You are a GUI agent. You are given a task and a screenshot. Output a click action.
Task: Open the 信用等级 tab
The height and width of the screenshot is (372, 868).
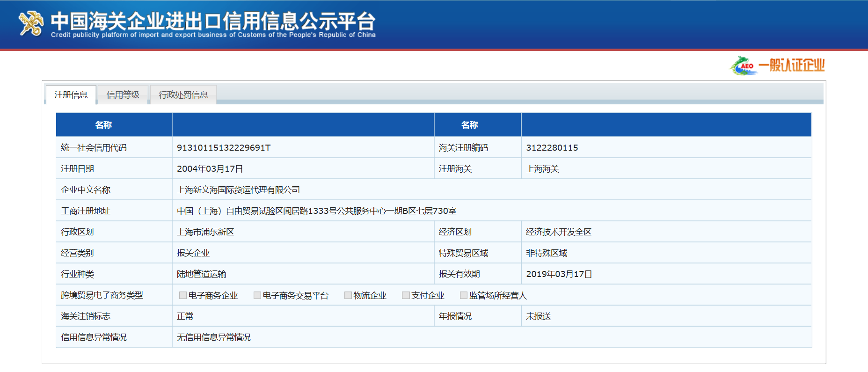click(x=123, y=95)
